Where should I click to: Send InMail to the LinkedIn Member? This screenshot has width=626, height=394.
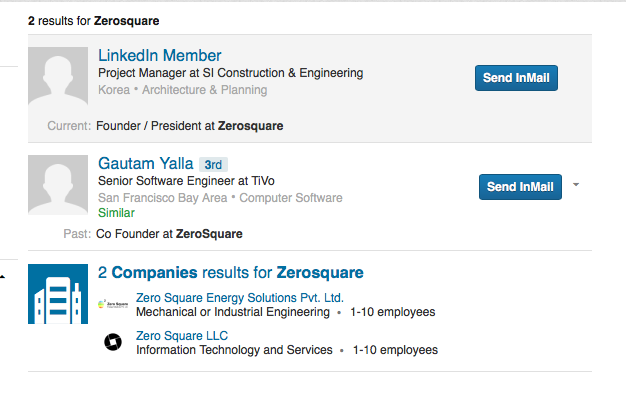[516, 78]
